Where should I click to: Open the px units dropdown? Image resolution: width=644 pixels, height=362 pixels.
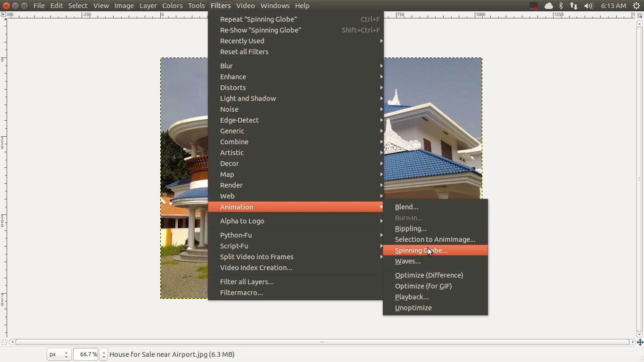(58, 354)
